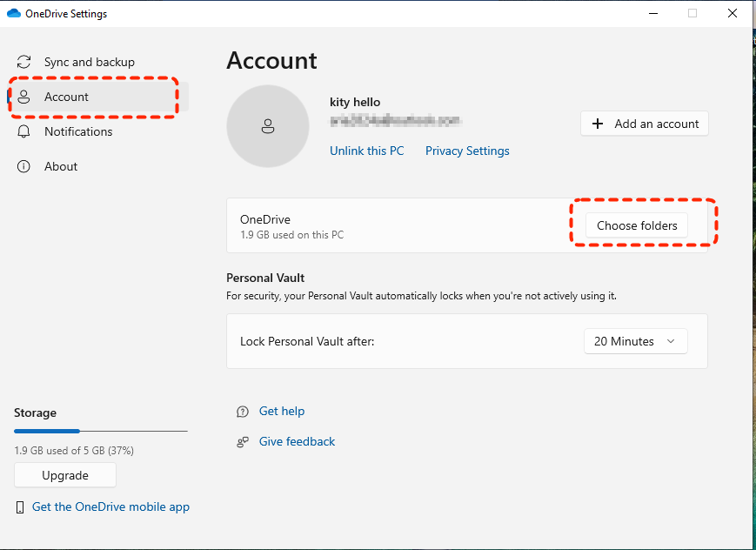Click the profile avatar circle
This screenshot has width=756, height=550.
click(268, 126)
